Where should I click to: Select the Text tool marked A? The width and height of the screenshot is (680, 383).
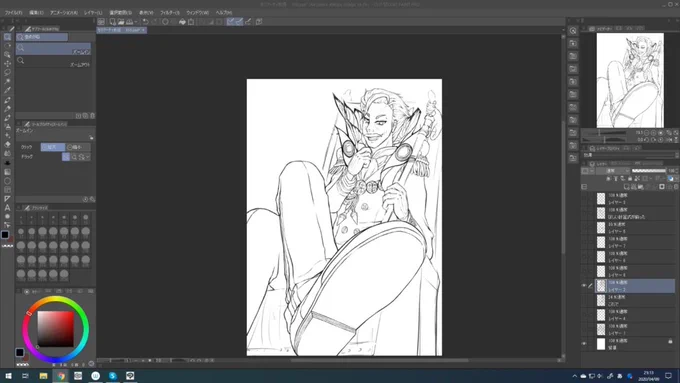tap(7, 207)
